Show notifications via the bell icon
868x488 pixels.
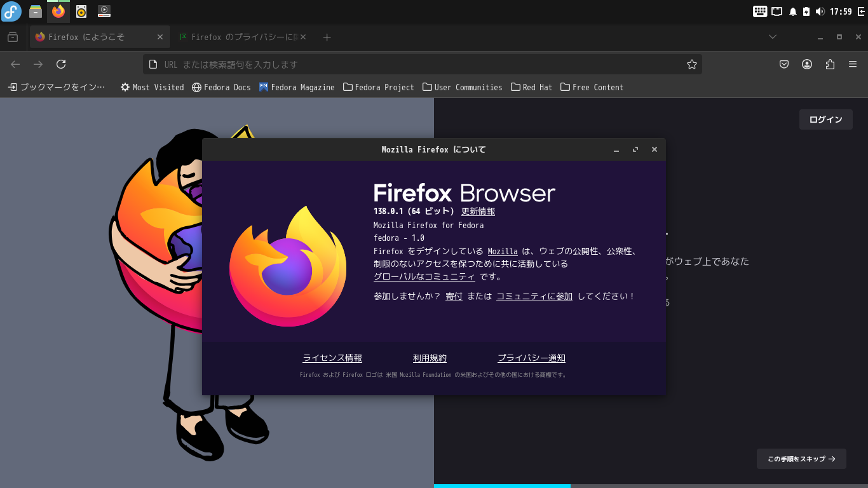(793, 11)
